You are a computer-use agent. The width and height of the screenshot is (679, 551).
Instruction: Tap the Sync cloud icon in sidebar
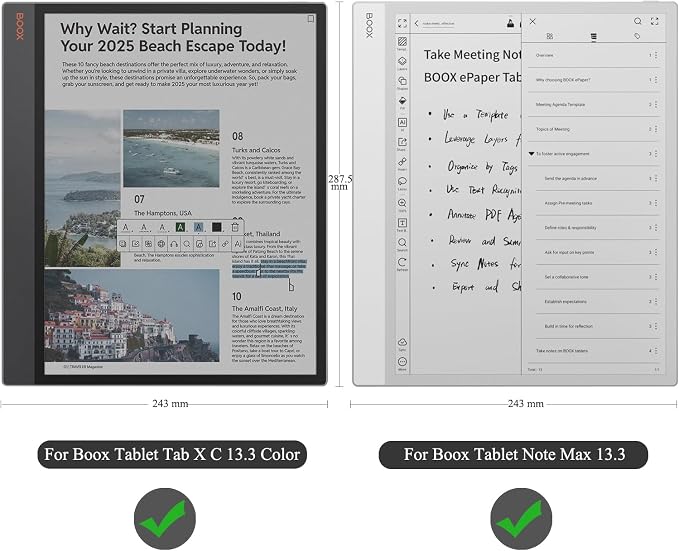click(x=402, y=344)
